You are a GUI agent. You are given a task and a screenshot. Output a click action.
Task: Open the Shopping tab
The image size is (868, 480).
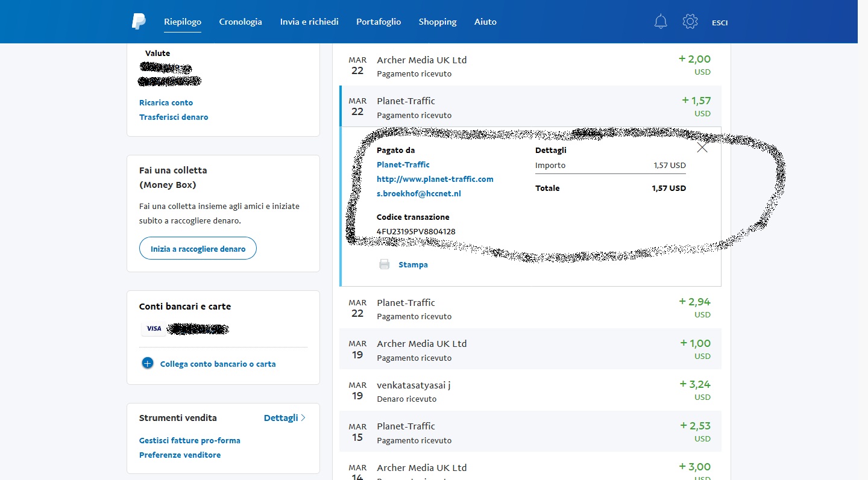point(438,22)
